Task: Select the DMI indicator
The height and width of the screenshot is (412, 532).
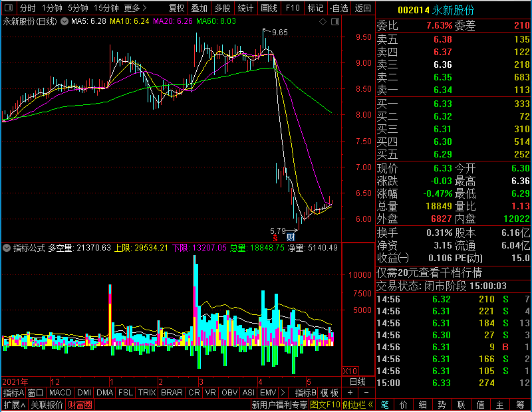Action: [84, 393]
